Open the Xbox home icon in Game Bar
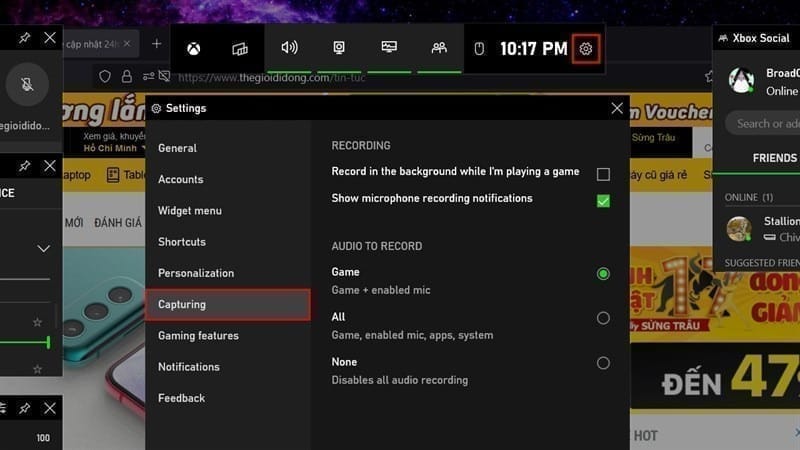The width and height of the screenshot is (800, 450). 193,49
